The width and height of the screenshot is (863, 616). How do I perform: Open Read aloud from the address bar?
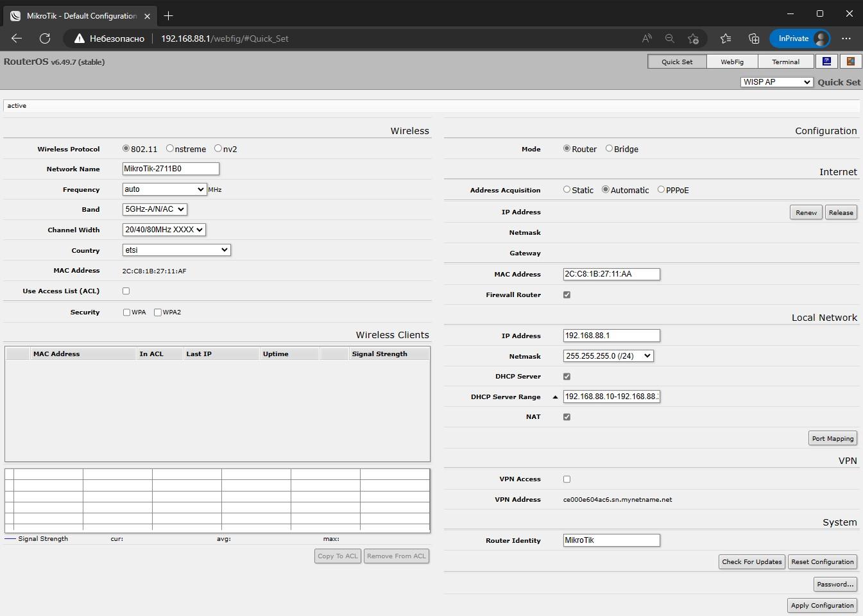[x=647, y=38]
